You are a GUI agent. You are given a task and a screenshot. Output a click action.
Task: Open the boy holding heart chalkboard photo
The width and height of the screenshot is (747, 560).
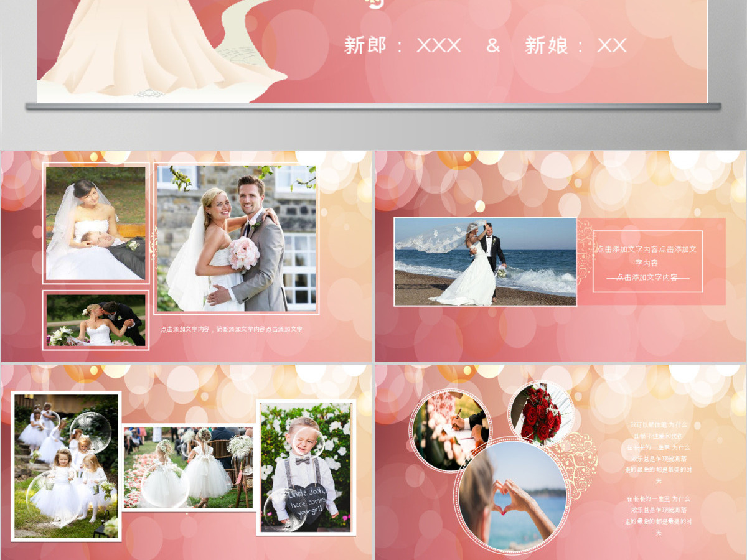pyautogui.click(x=306, y=467)
